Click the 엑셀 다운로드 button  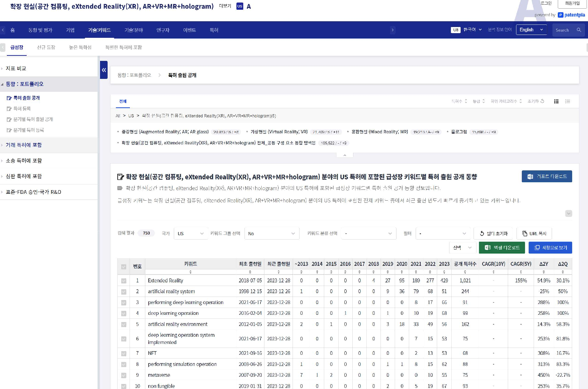pos(502,247)
